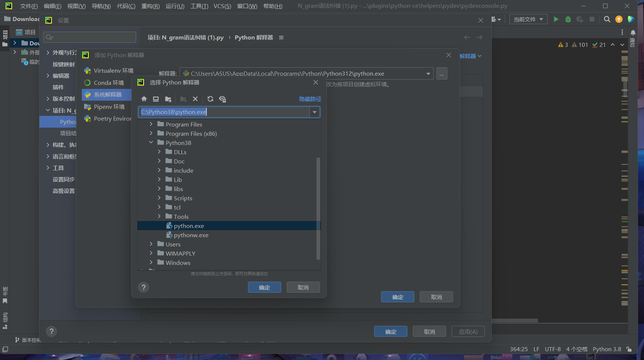Click the green Debug bug icon
This screenshot has height=360, width=644.
pos(568,19)
